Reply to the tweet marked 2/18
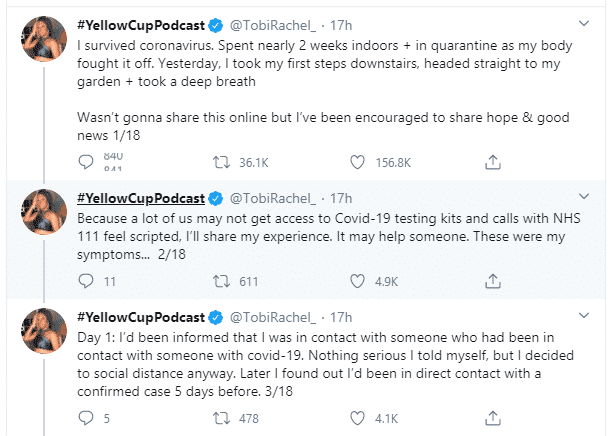This screenshot has height=436, width=609. coord(85,281)
